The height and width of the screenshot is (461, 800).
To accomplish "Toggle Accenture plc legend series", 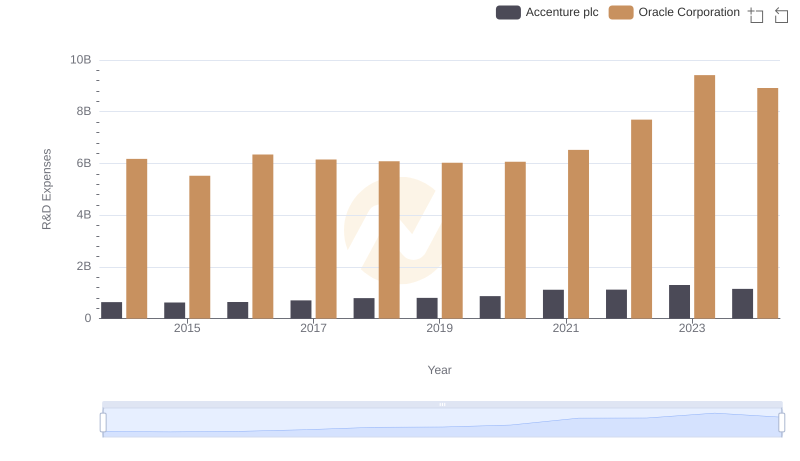I will tap(547, 12).
